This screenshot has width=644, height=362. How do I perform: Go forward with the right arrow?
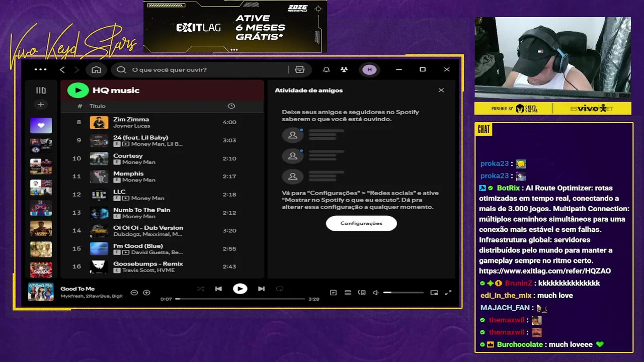coord(77,69)
